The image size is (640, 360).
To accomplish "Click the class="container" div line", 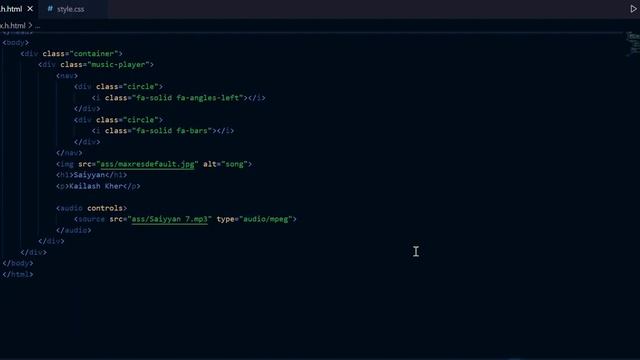I will coord(71,53).
